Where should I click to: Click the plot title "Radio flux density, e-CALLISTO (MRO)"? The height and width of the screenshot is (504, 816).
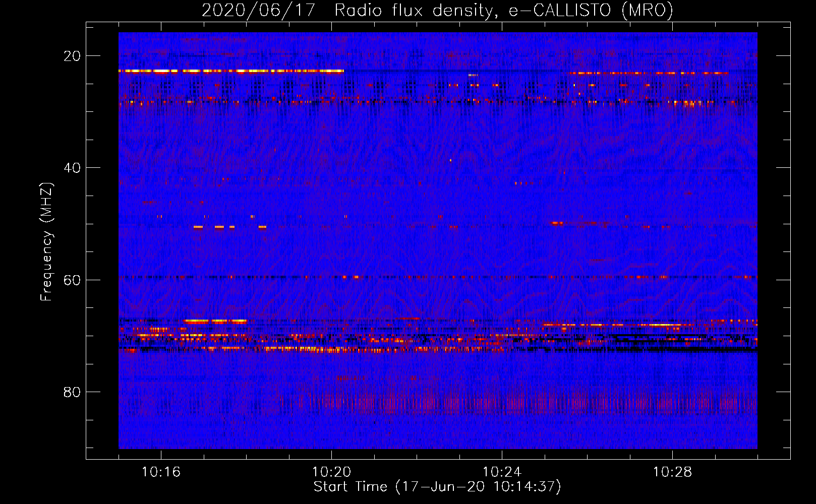click(x=504, y=10)
